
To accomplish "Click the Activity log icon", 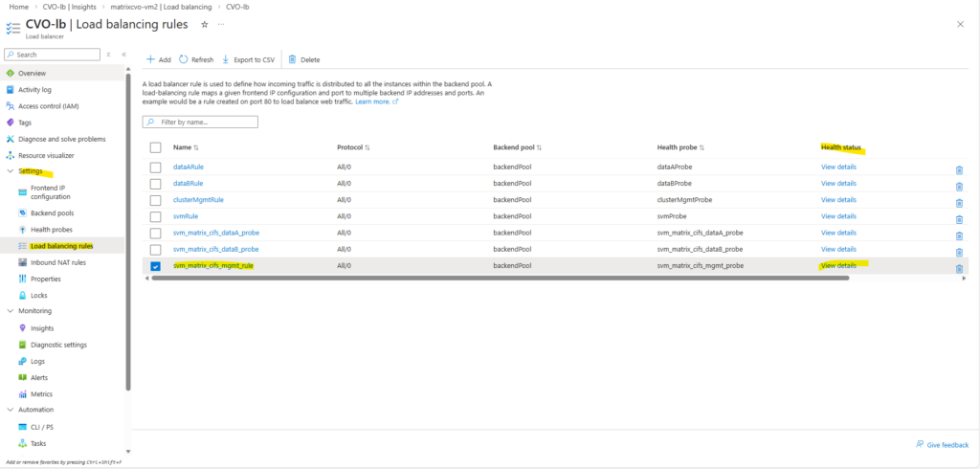I will (x=10, y=89).
